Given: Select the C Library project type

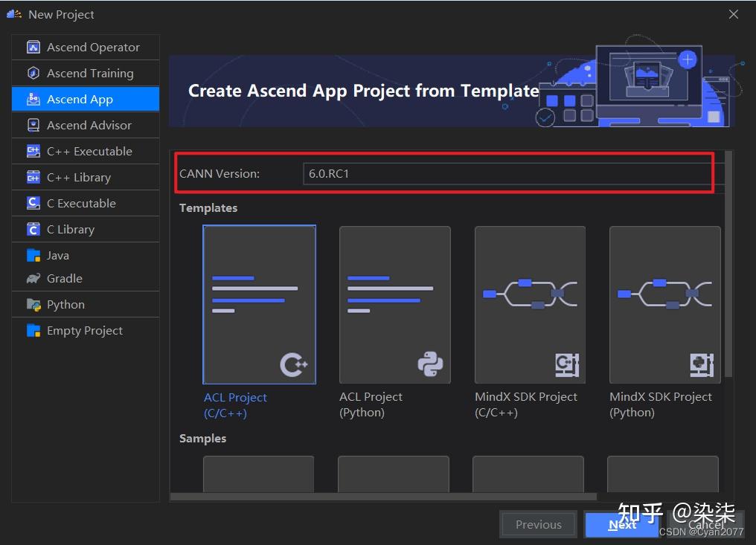Looking at the screenshot, I should coord(77,229).
